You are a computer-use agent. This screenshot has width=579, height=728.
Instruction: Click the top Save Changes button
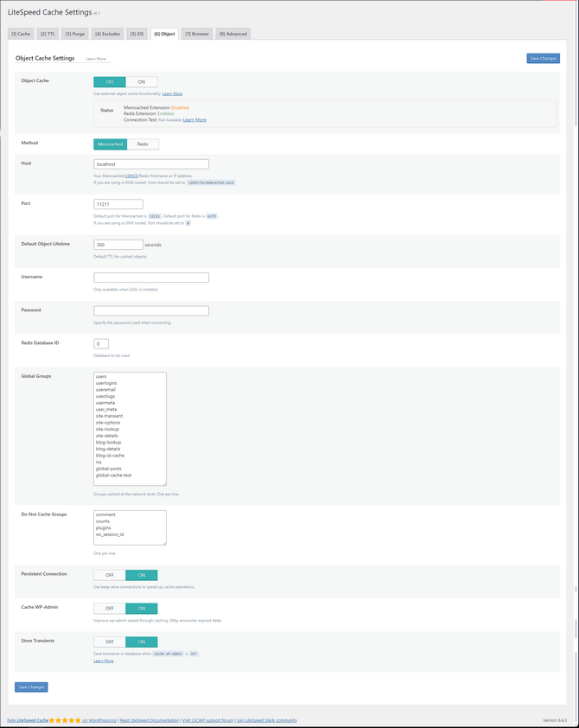coord(543,58)
